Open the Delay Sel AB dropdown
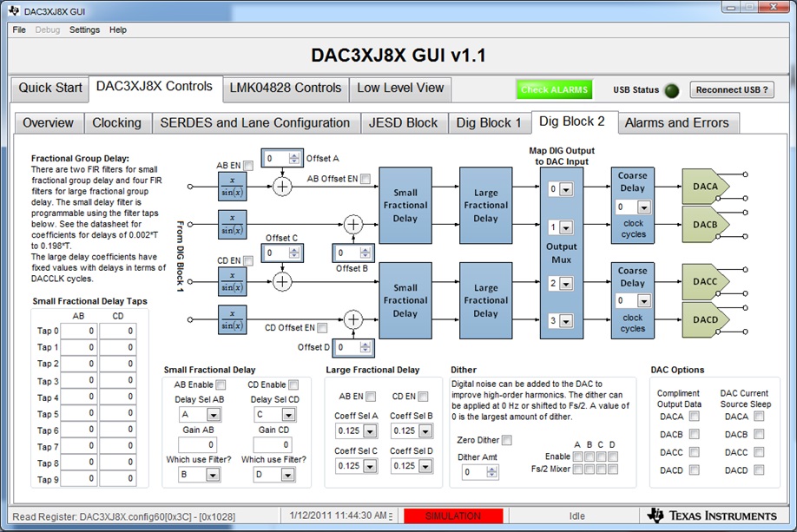Image resolution: width=797 pixels, height=532 pixels. pyautogui.click(x=214, y=415)
